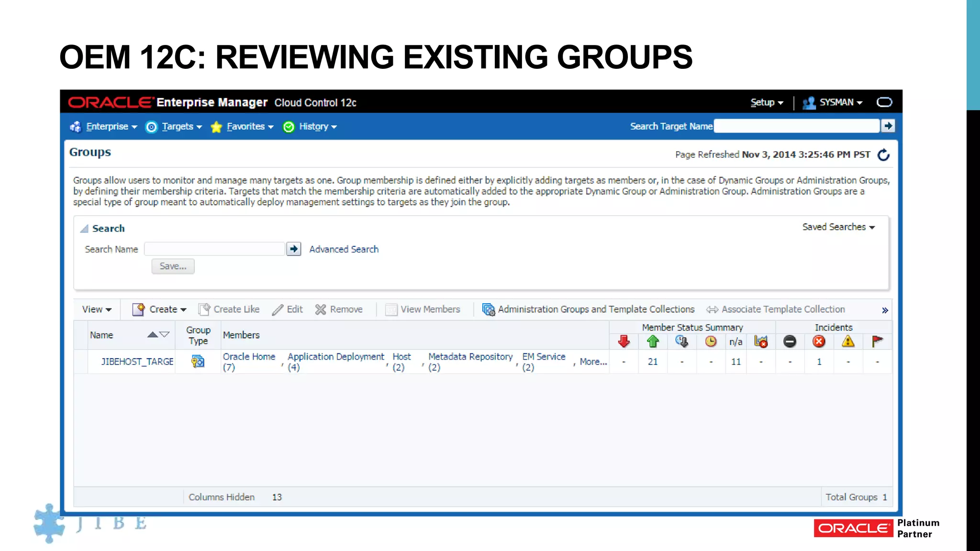Click the More... members link
This screenshot has height=551, width=980.
pyautogui.click(x=593, y=362)
